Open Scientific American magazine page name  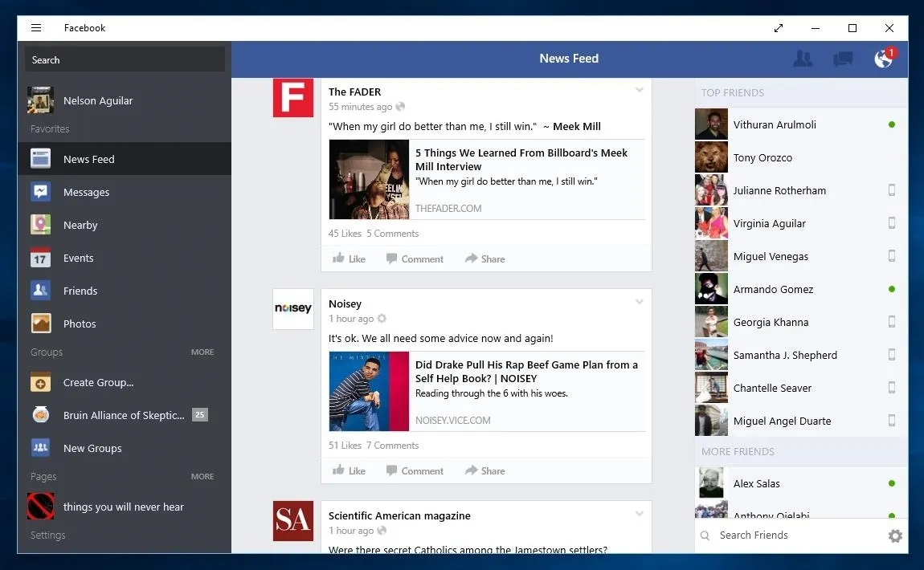pos(399,516)
